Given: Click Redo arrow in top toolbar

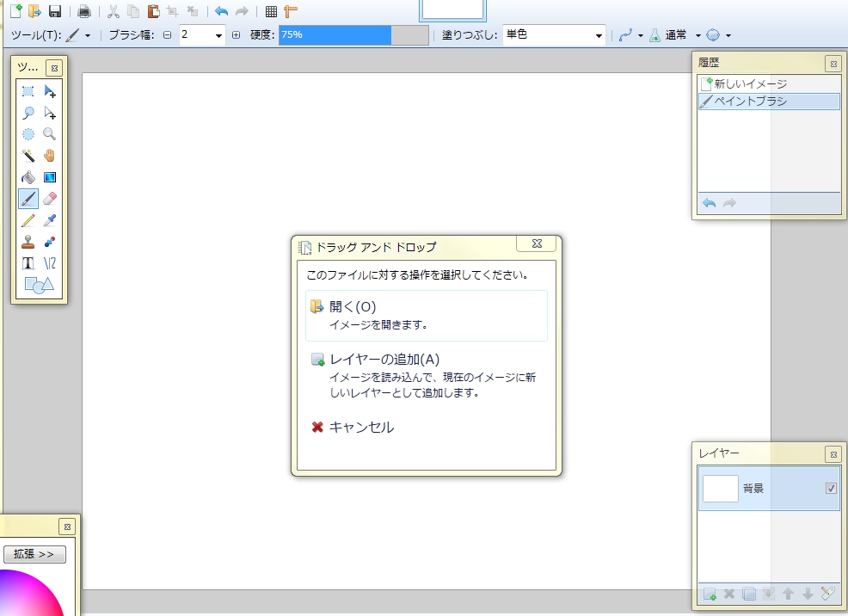Looking at the screenshot, I should pyautogui.click(x=242, y=11).
